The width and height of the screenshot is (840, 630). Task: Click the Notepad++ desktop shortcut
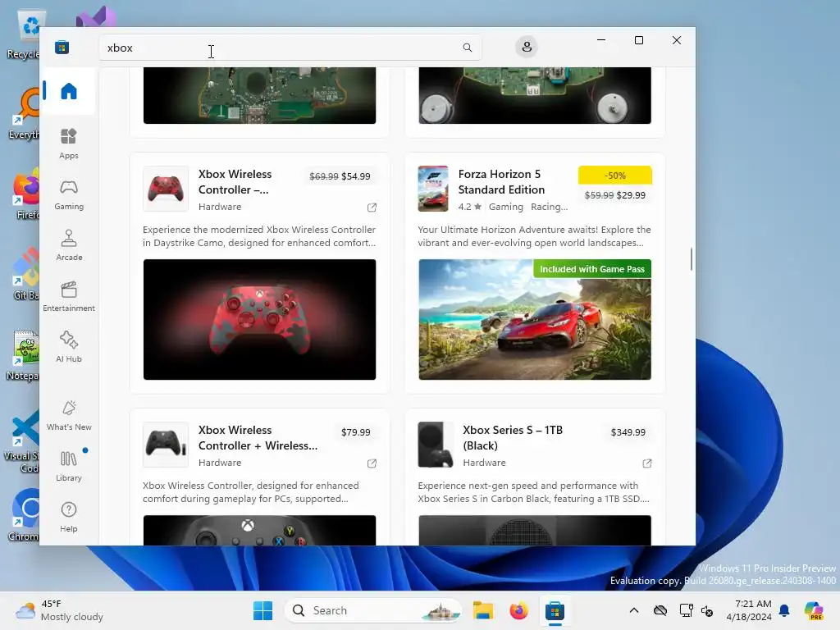tap(24, 355)
